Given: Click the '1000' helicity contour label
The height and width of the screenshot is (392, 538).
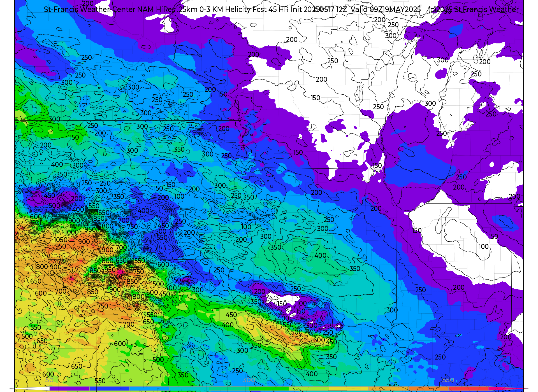Looking at the screenshot, I should pyautogui.click(x=72, y=232).
